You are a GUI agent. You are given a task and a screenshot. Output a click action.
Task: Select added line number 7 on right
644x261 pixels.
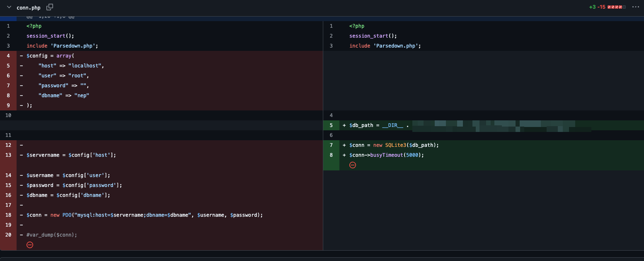[x=331, y=145]
